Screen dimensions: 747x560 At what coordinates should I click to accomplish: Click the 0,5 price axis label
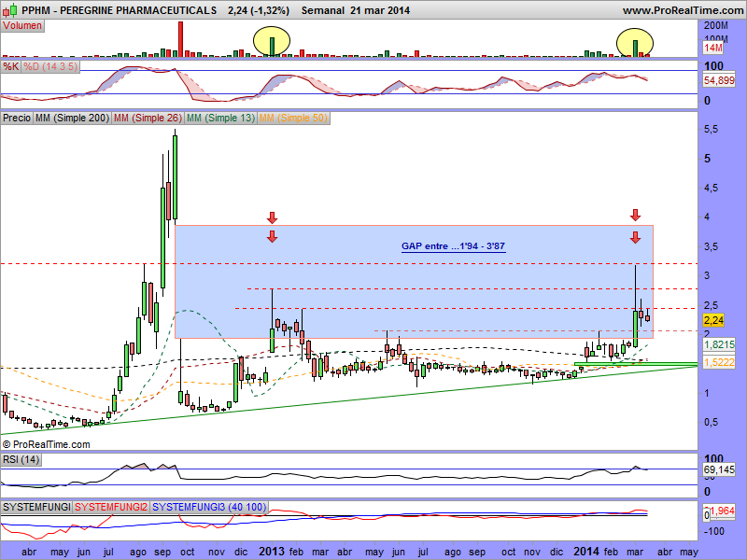[x=712, y=423]
